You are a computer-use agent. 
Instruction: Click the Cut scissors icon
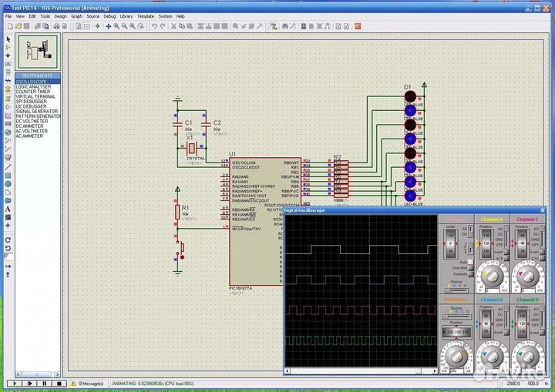173,26
